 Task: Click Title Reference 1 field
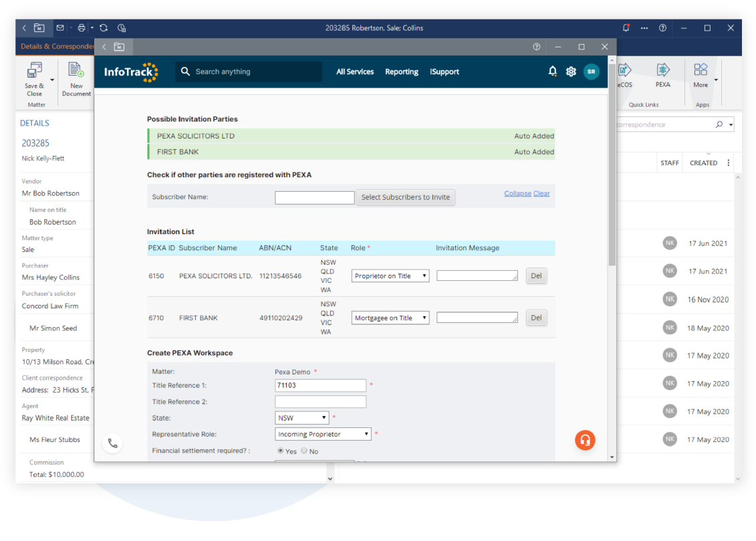pyautogui.click(x=320, y=385)
